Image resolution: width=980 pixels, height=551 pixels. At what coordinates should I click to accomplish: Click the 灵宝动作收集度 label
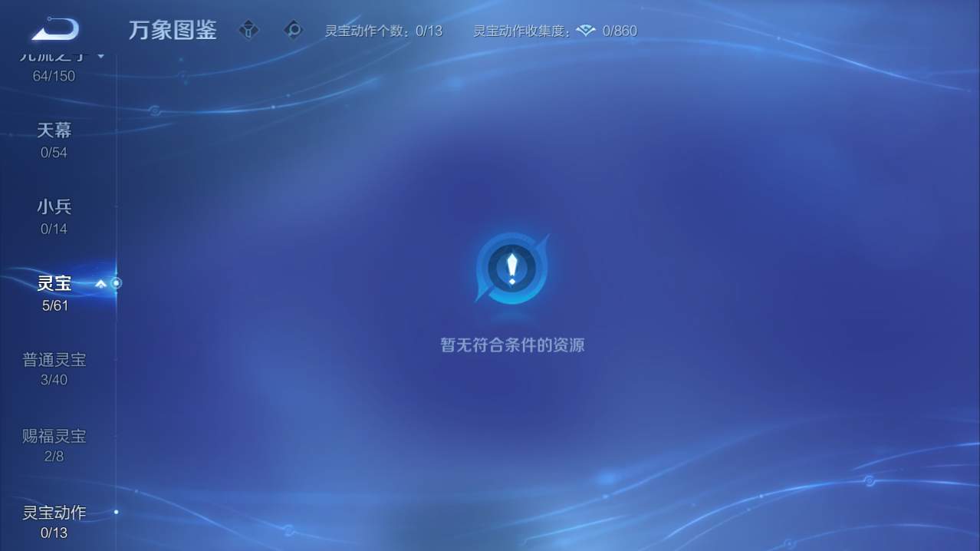click(521, 31)
